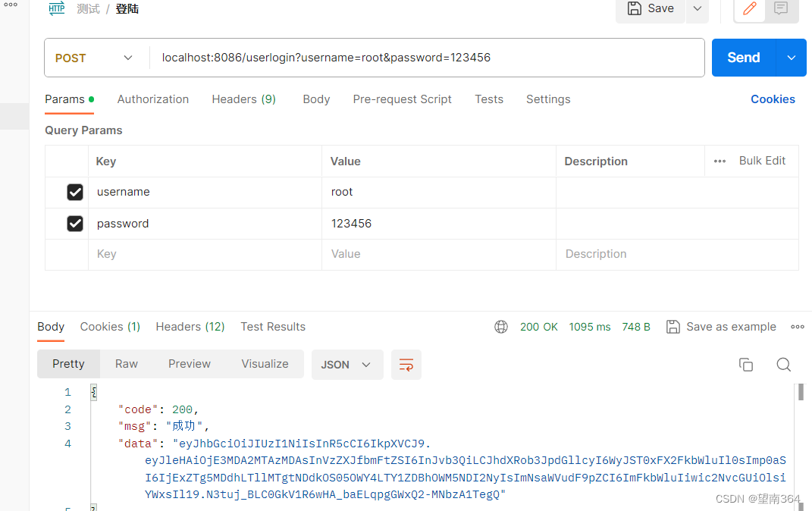
Task: Click the empty Value placeholder field
Action: point(439,254)
